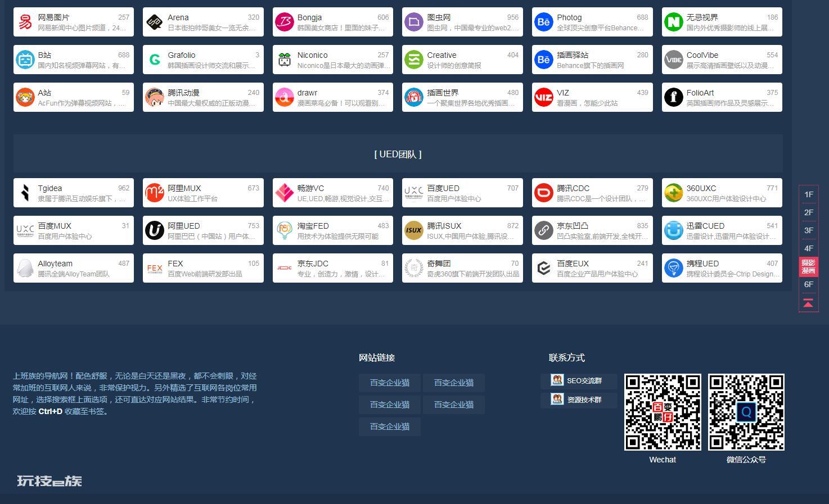Click the Grafolio green G icon

155,60
